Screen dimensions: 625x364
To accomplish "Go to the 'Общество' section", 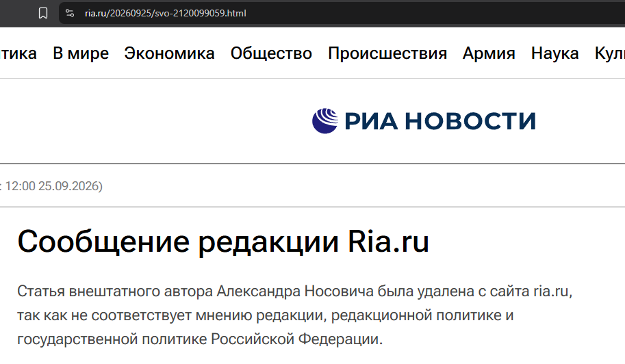I will tap(271, 53).
